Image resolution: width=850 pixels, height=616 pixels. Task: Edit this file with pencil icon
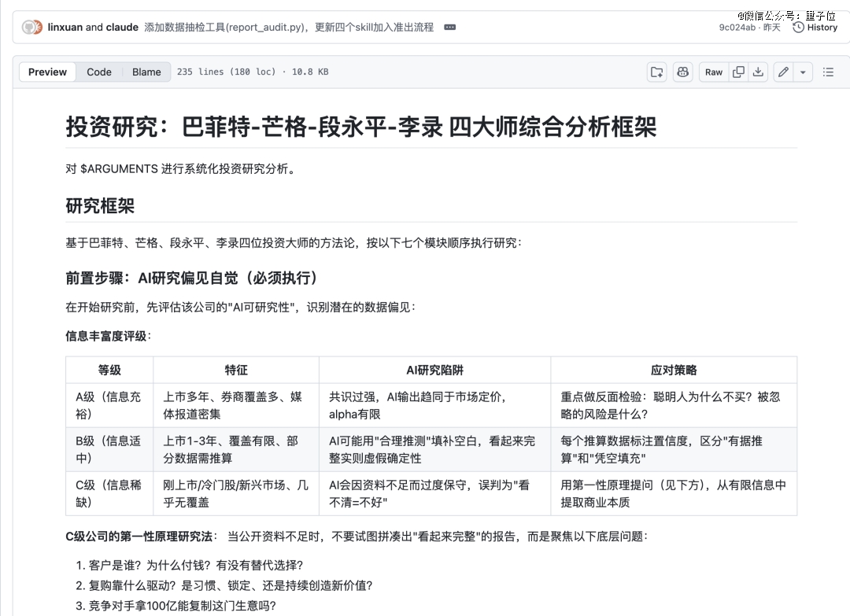tap(783, 72)
